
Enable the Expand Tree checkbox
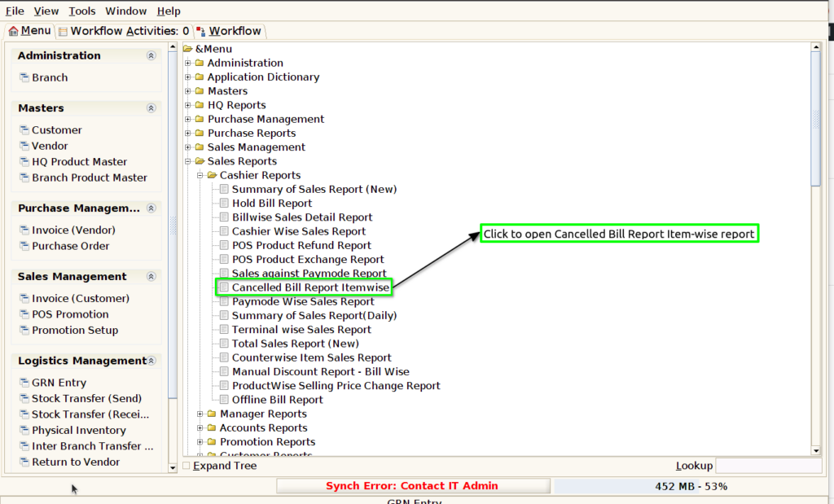(x=187, y=466)
